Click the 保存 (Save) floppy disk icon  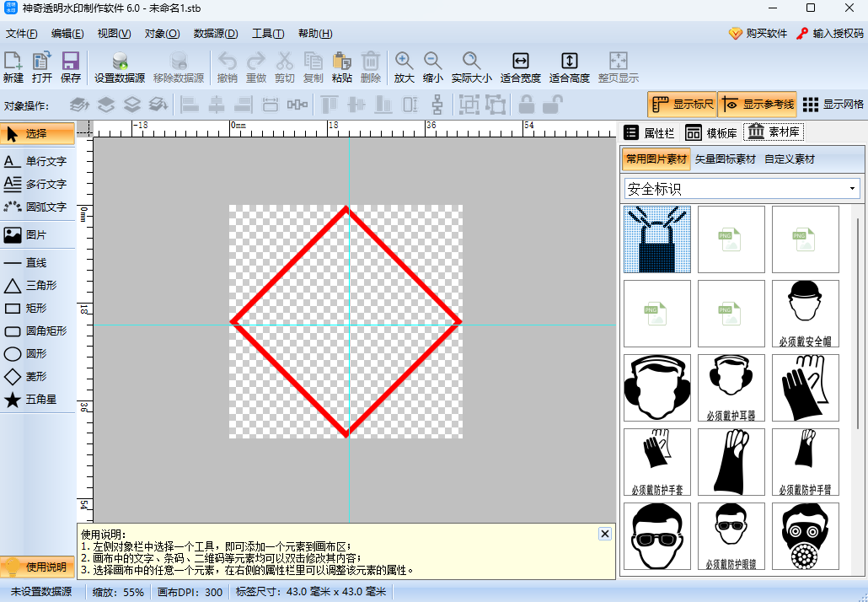point(71,67)
